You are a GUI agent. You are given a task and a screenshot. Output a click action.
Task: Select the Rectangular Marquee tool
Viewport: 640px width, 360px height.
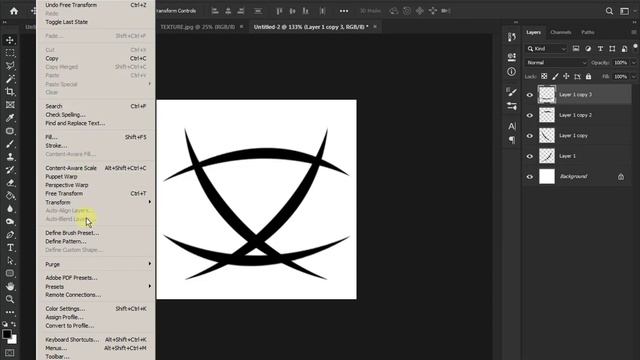point(10,53)
